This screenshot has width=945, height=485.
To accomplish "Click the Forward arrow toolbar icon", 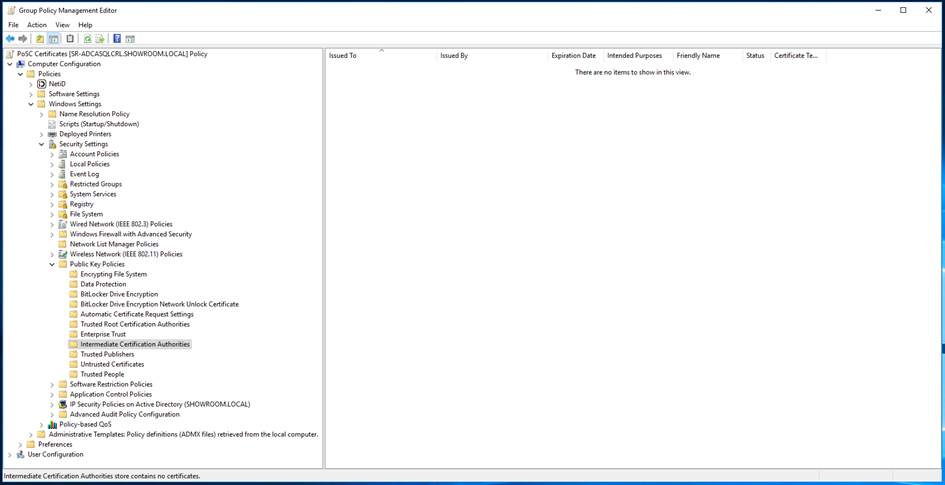I will click(x=23, y=39).
